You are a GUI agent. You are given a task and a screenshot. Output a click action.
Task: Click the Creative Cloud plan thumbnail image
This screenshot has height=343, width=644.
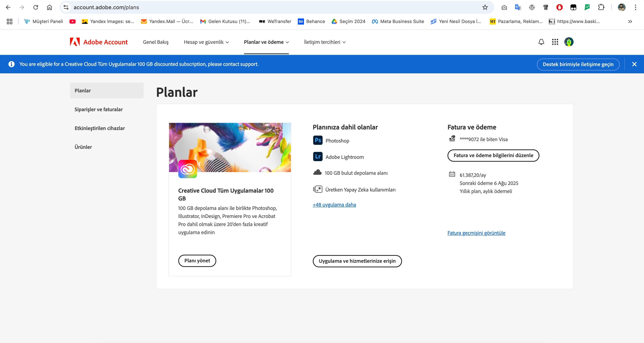point(230,147)
